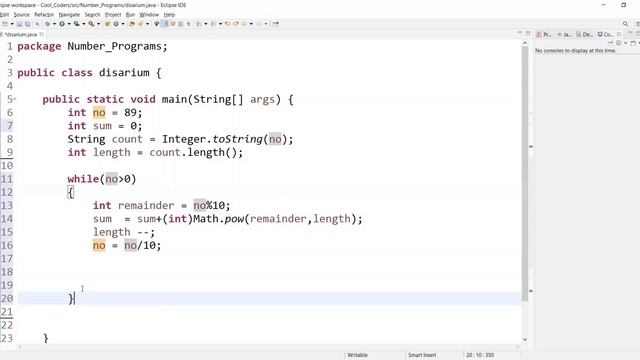Click the editor vertical scrollbar up arrow

click(x=525, y=43)
